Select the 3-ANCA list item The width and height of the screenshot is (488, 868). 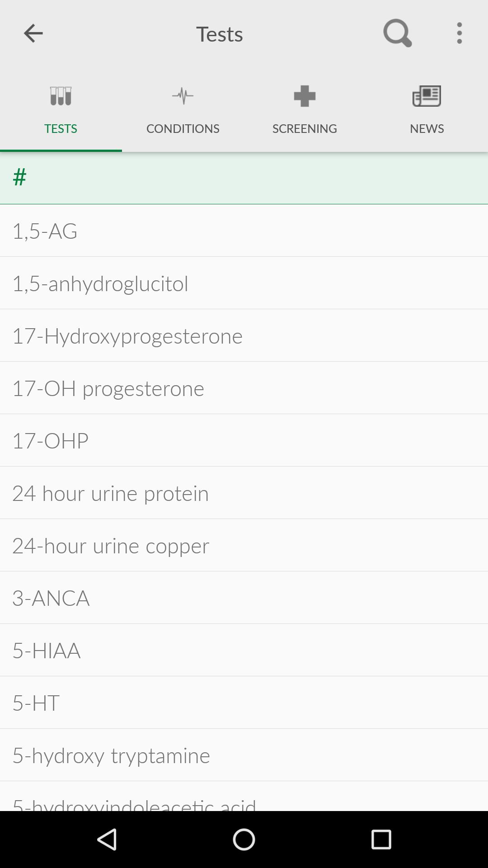tap(244, 598)
